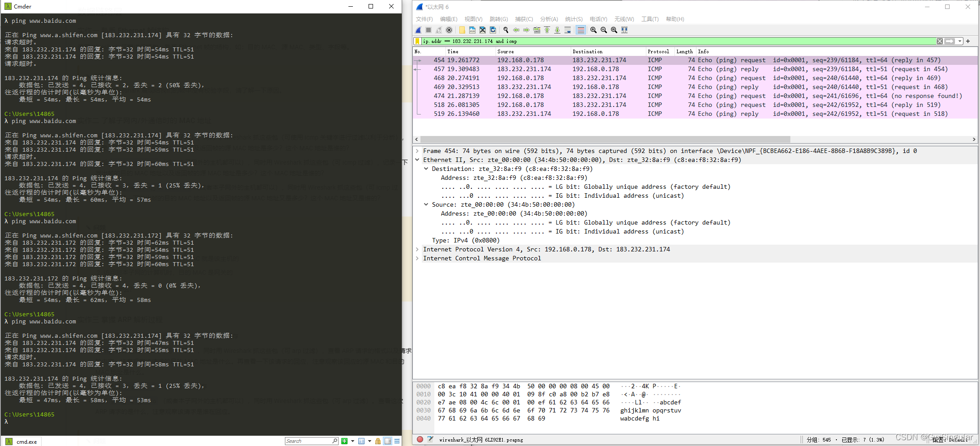
Task: Jump to the first packet
Action: 547,30
